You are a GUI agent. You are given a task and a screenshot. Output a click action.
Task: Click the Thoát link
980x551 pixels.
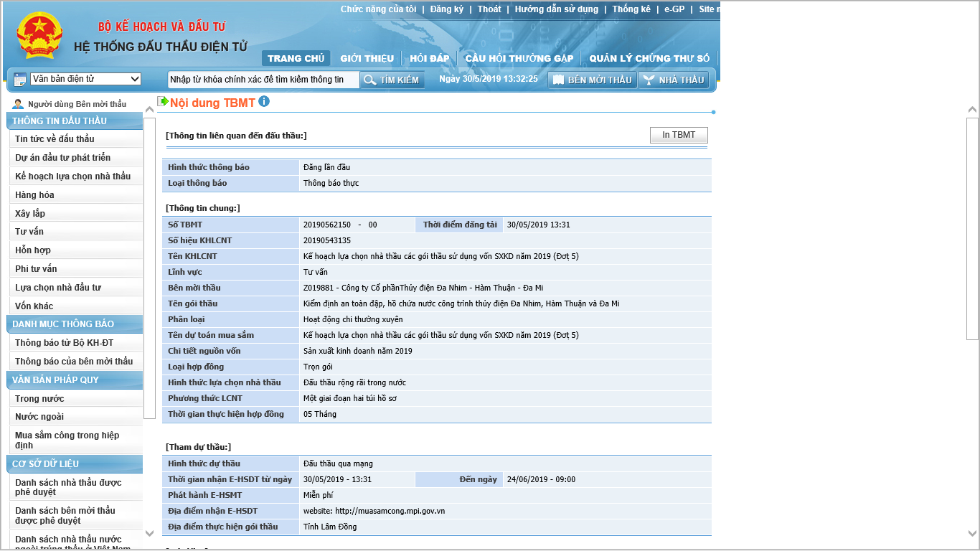[489, 9]
